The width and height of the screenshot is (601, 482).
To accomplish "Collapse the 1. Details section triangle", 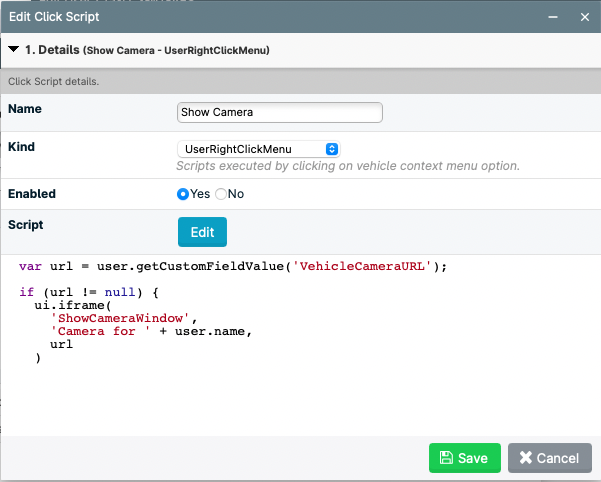I will click(13, 49).
